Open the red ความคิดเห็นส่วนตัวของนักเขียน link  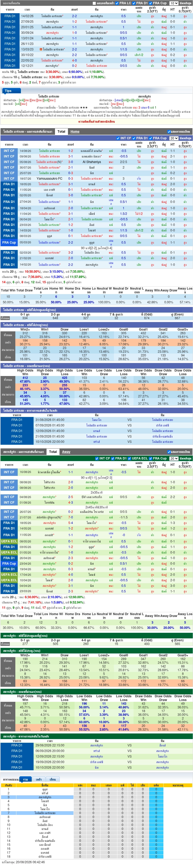97,121
